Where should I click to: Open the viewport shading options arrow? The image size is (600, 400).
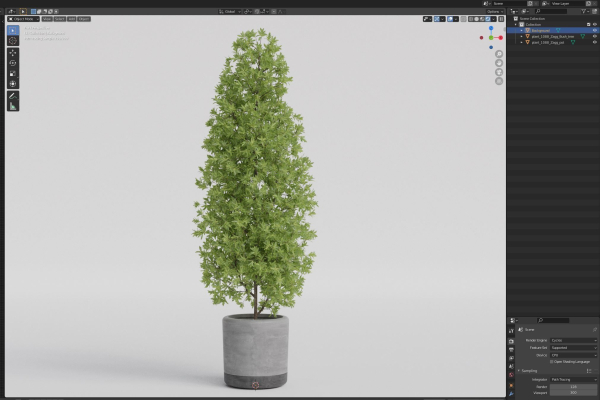click(494, 19)
